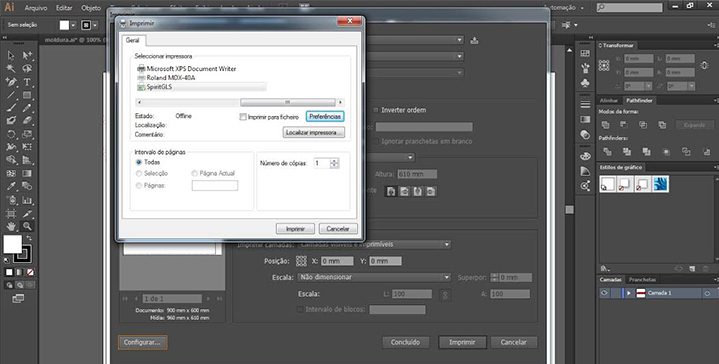The height and width of the screenshot is (364, 719).
Task: Select the Hand tool
Action: 11,226
